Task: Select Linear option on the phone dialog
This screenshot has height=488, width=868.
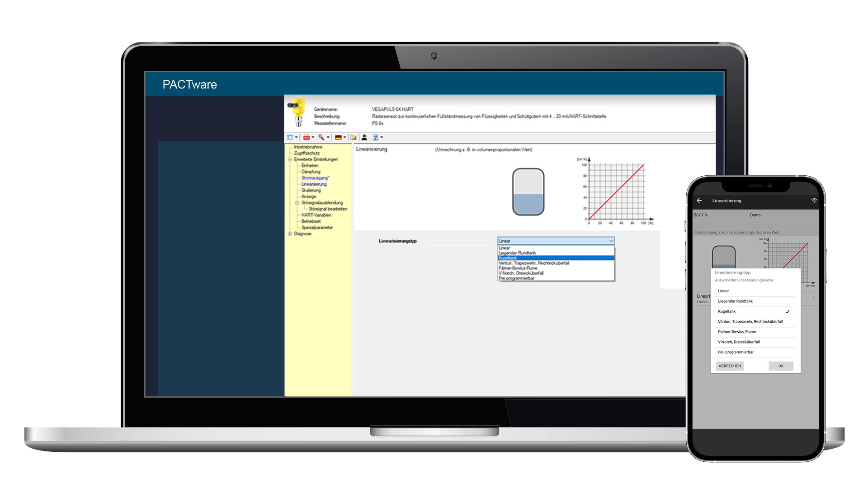Action: tap(723, 291)
